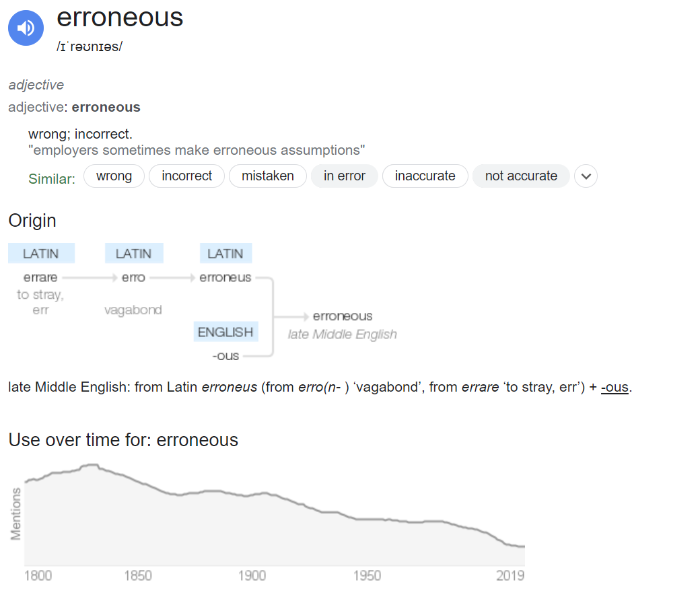Expand the Origin section heading

pos(32,221)
